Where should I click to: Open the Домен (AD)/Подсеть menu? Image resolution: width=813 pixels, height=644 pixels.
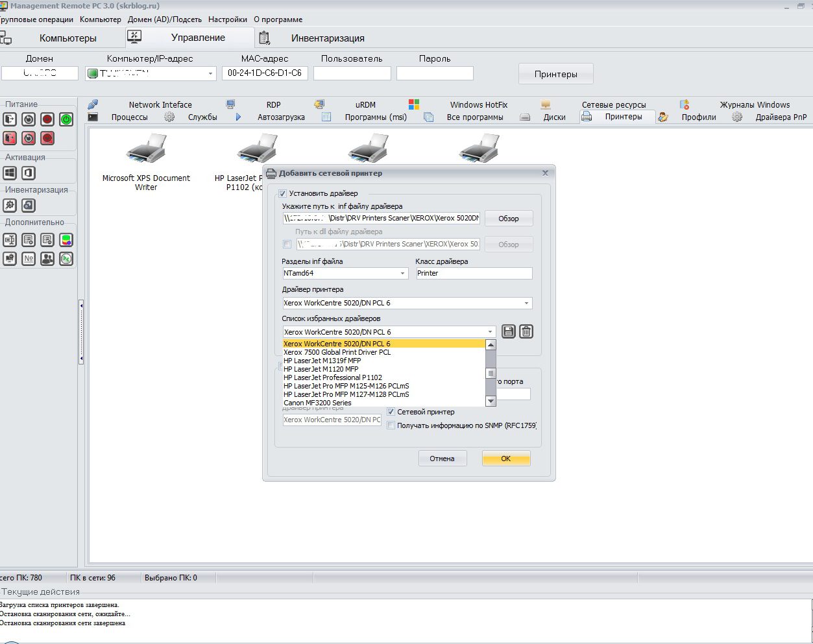click(165, 19)
